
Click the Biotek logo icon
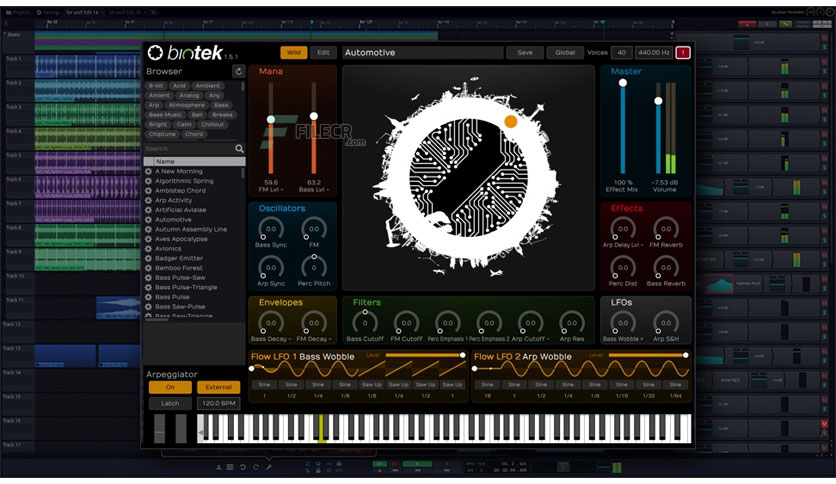tap(155, 52)
